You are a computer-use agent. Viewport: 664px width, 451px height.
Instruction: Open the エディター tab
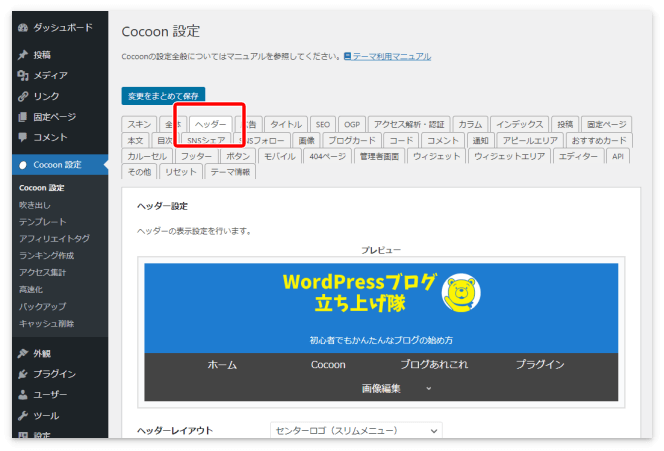tap(578, 156)
